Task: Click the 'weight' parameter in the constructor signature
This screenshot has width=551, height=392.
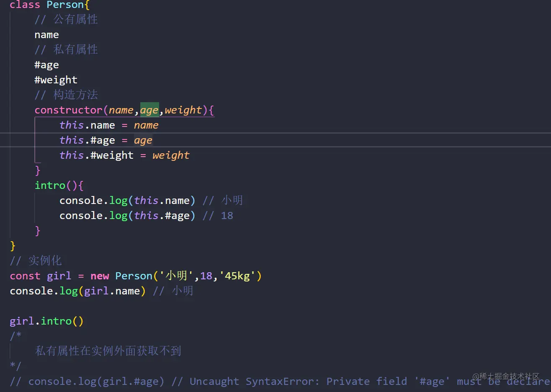Action: click(x=183, y=110)
